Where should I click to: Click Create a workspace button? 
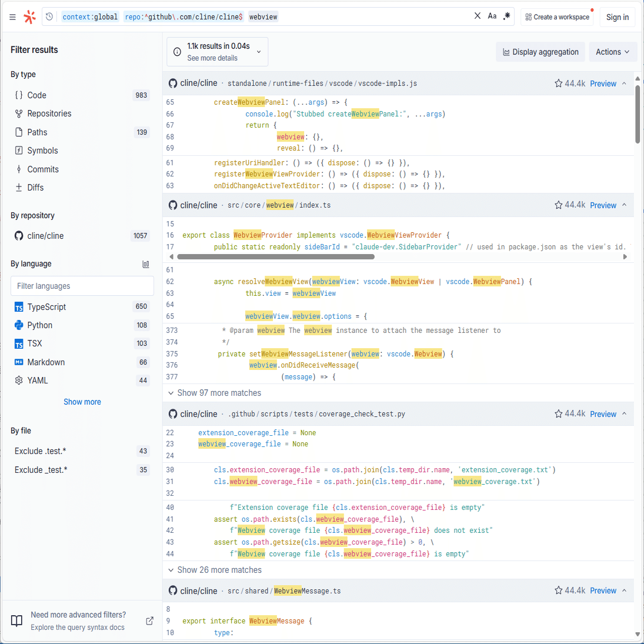point(557,17)
